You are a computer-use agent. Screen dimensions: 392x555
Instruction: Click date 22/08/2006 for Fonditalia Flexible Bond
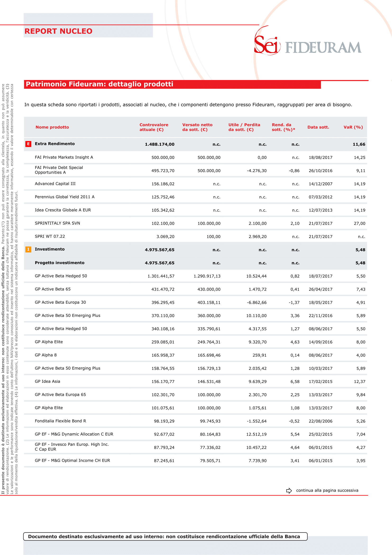321,421
